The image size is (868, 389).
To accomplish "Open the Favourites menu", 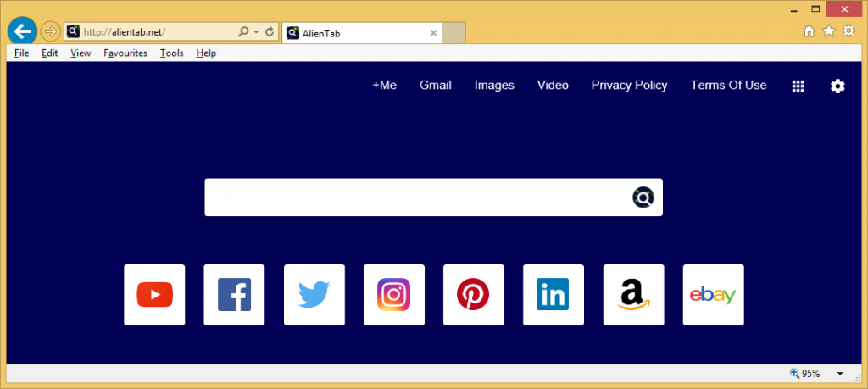I will (125, 53).
